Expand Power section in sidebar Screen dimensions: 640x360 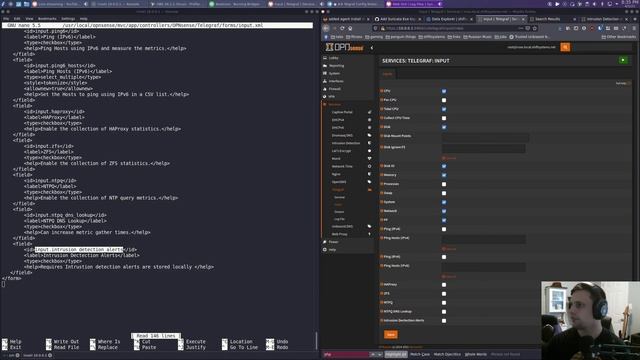[333, 242]
